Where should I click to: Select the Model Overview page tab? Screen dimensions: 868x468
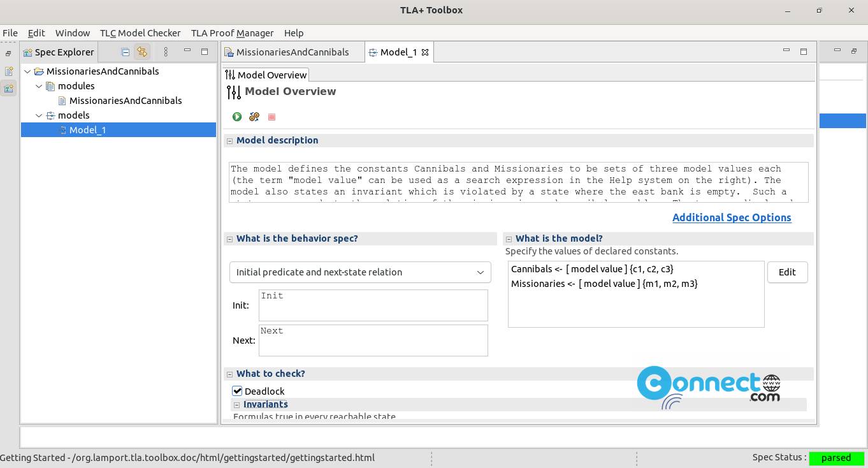(266, 75)
